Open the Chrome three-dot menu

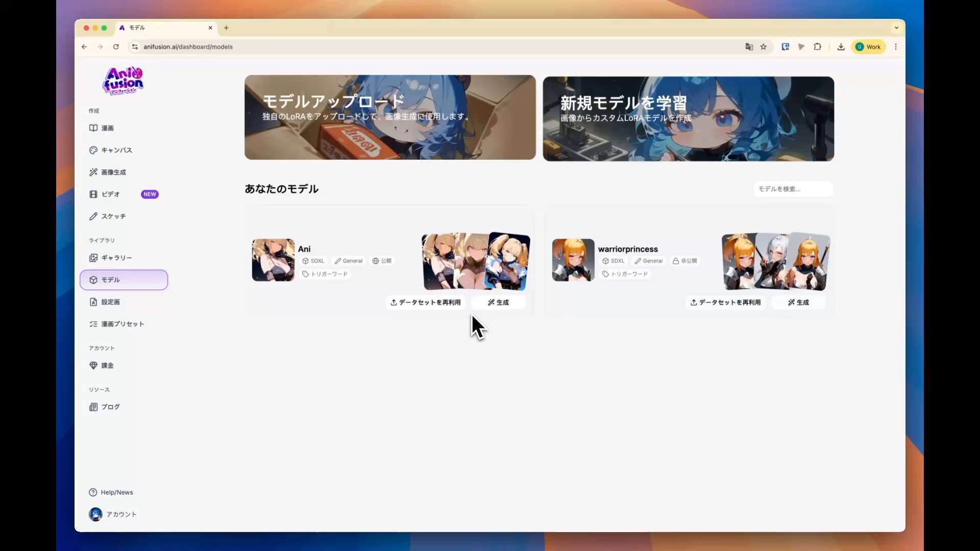pos(896,47)
